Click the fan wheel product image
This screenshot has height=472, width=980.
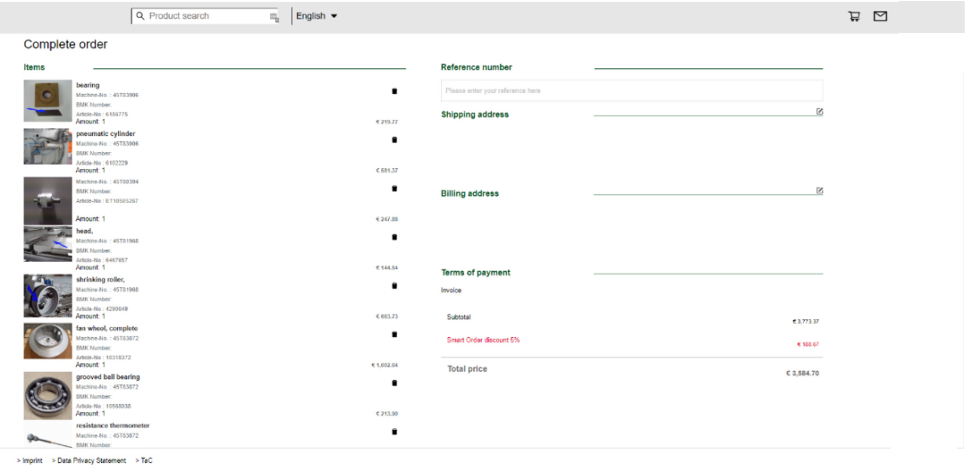pyautogui.click(x=48, y=341)
